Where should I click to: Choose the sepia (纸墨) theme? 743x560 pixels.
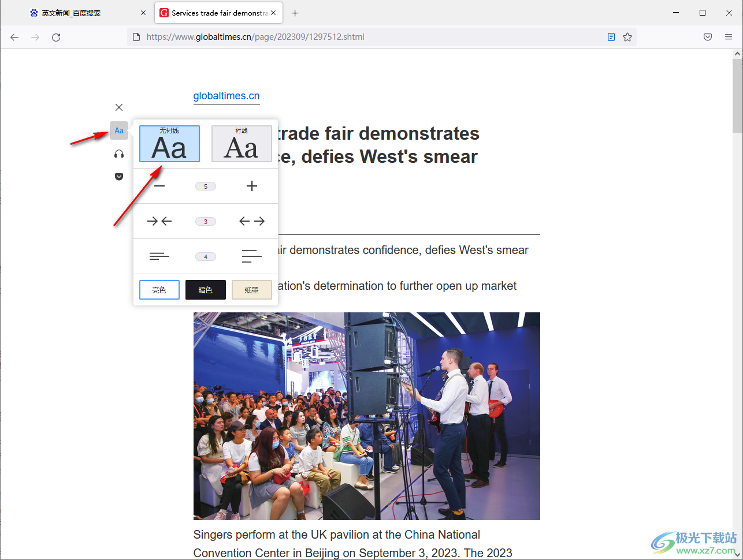tap(252, 290)
